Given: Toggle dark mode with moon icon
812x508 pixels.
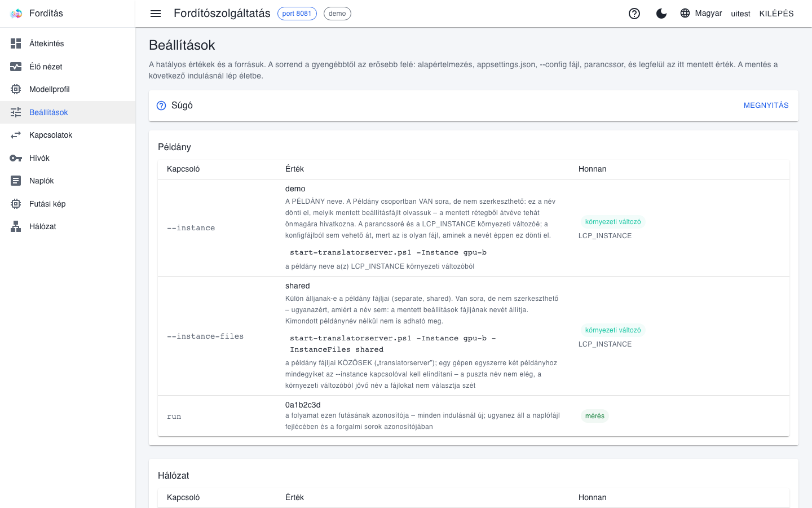Looking at the screenshot, I should [x=661, y=14].
